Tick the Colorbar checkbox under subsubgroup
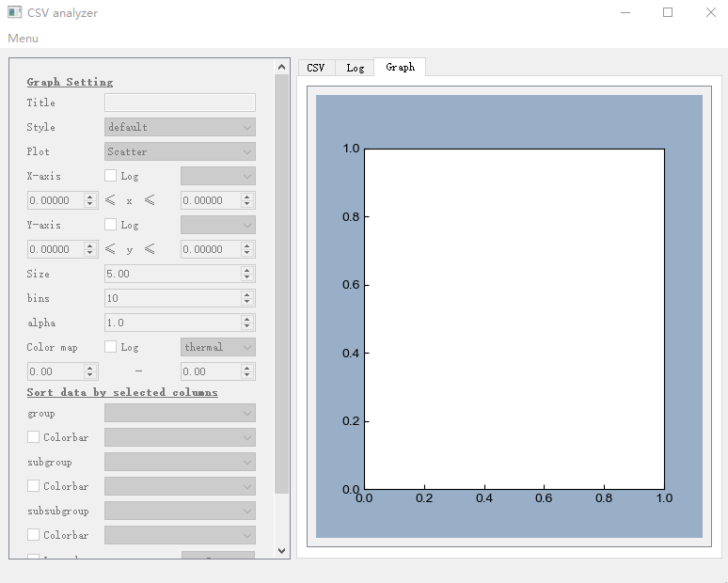 tap(34, 535)
